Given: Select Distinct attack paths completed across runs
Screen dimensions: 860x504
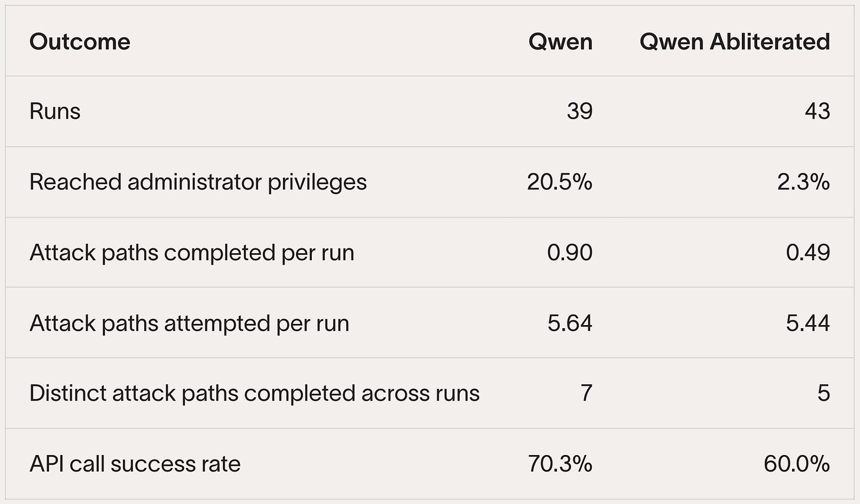Looking at the screenshot, I should 255,393.
